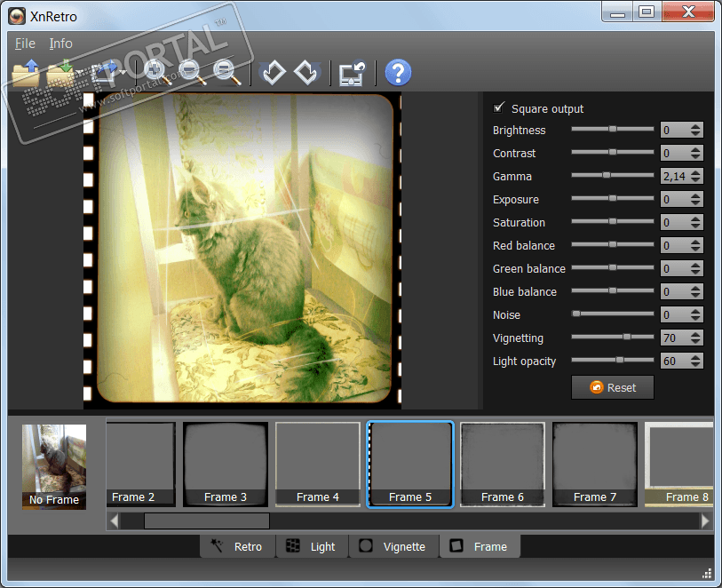Image resolution: width=722 pixels, height=588 pixels.
Task: Adjust the Gamma slider
Action: point(613,175)
